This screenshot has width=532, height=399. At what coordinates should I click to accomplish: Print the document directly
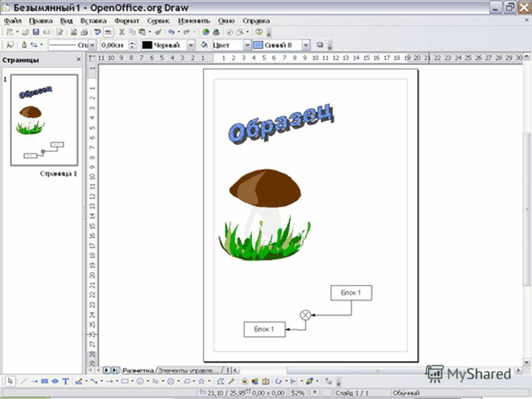[84, 32]
